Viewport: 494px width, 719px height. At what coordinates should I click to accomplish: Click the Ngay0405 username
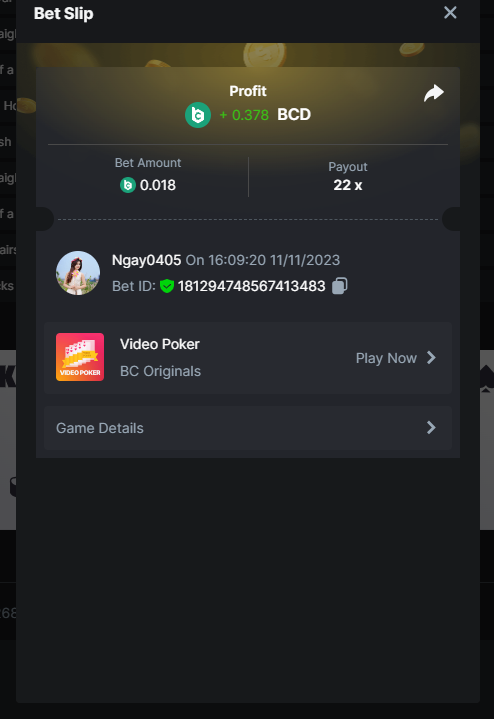point(146,260)
